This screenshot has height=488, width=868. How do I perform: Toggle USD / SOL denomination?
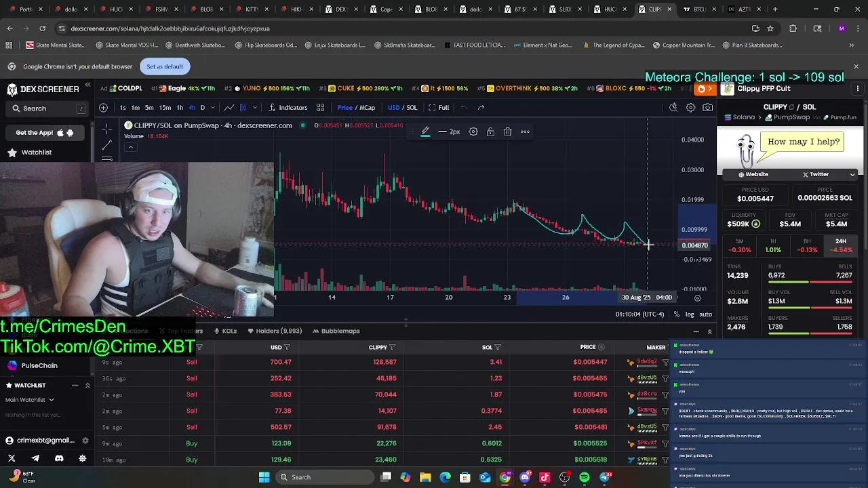pyautogui.click(x=402, y=107)
